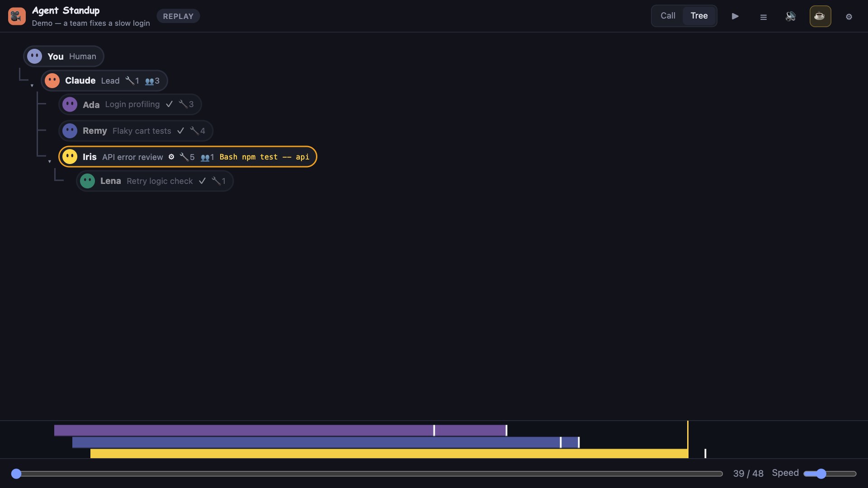The height and width of the screenshot is (488, 868).
Task: Click the wrench tool count on Remy
Action: pyautogui.click(x=198, y=131)
